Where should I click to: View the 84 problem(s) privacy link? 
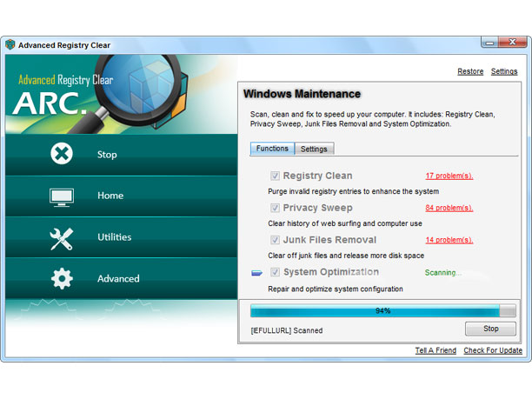point(449,208)
